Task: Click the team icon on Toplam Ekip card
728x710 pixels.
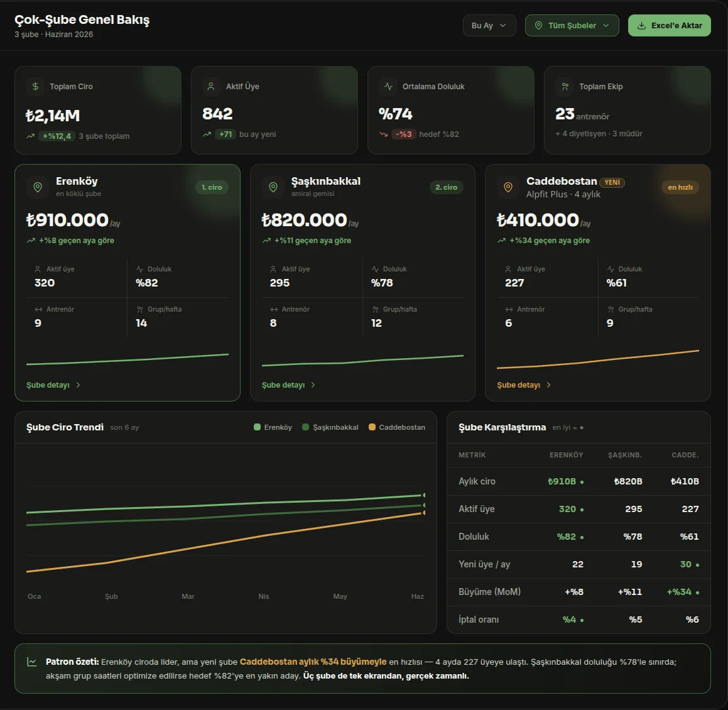Action: click(565, 86)
